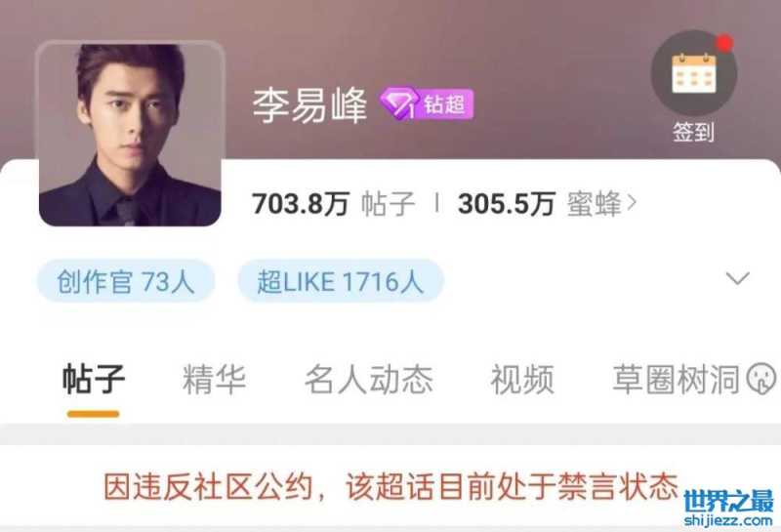Click the 创作官 73人 tag
Screen dimensions: 781x532
[126, 281]
